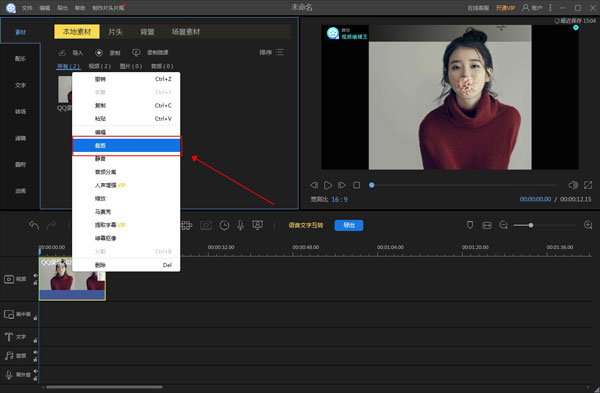600x393 pixels.
Task: Click the undo arrow in timeline toolbar
Action: 34,225
